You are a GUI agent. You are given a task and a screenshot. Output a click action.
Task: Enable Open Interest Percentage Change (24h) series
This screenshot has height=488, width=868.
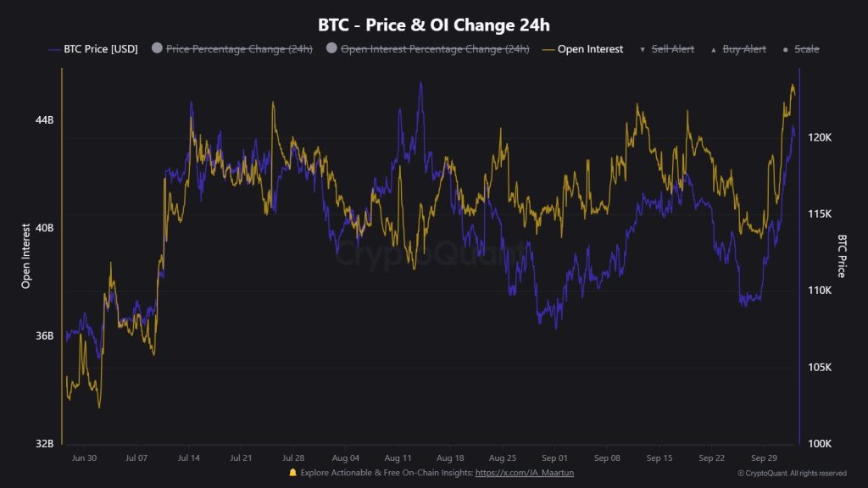coord(435,49)
